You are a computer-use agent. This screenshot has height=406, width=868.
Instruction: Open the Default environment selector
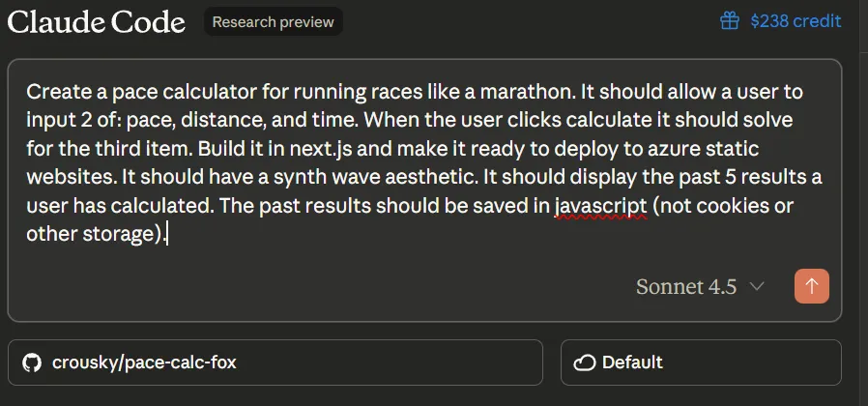tap(701, 363)
